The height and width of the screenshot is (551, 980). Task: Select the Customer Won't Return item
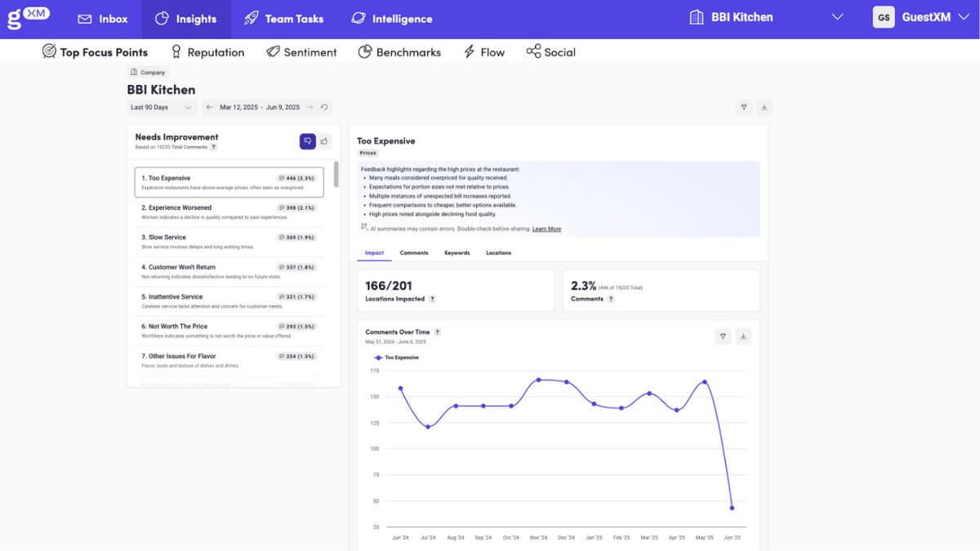pos(229,271)
